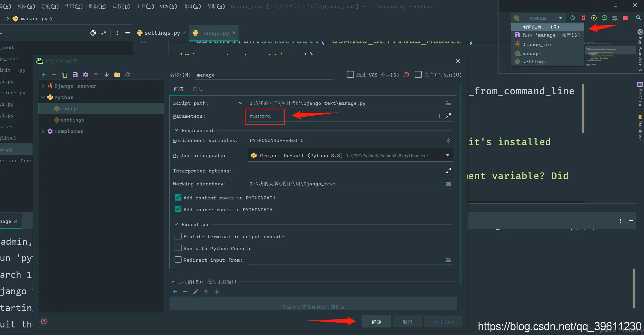Expand the Parameters field editor icon
Screen dimensions: 644x335
coord(448,116)
